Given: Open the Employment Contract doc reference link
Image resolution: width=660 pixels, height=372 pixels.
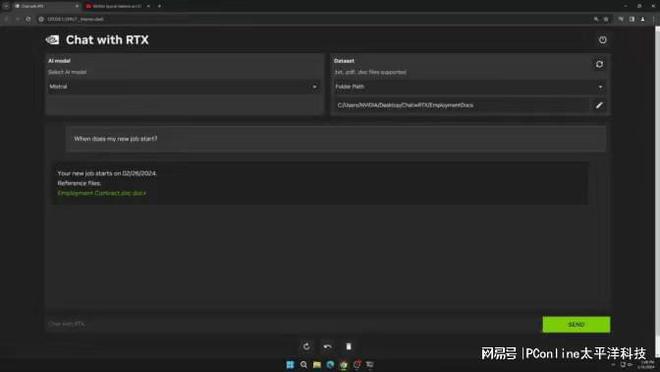Looking at the screenshot, I should click(102, 193).
